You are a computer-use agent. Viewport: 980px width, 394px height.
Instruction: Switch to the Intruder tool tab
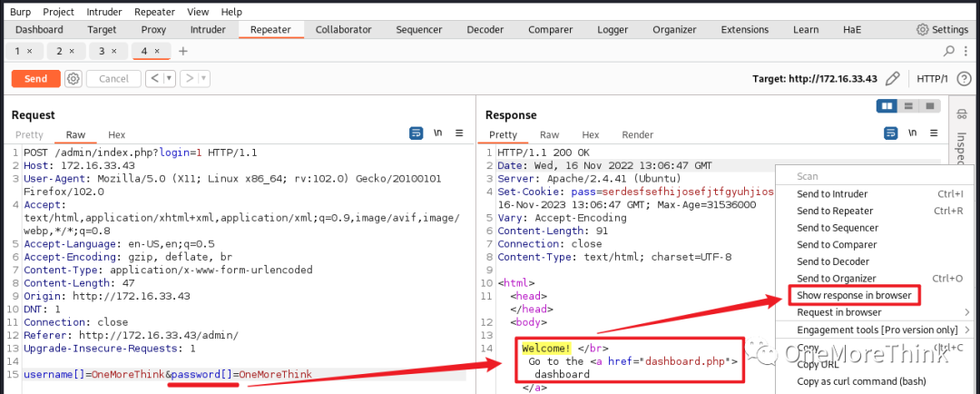tap(208, 29)
